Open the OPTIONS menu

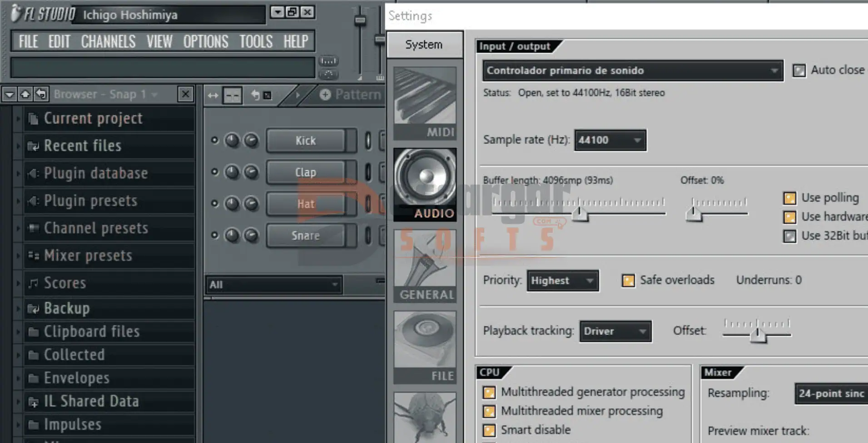tap(206, 42)
